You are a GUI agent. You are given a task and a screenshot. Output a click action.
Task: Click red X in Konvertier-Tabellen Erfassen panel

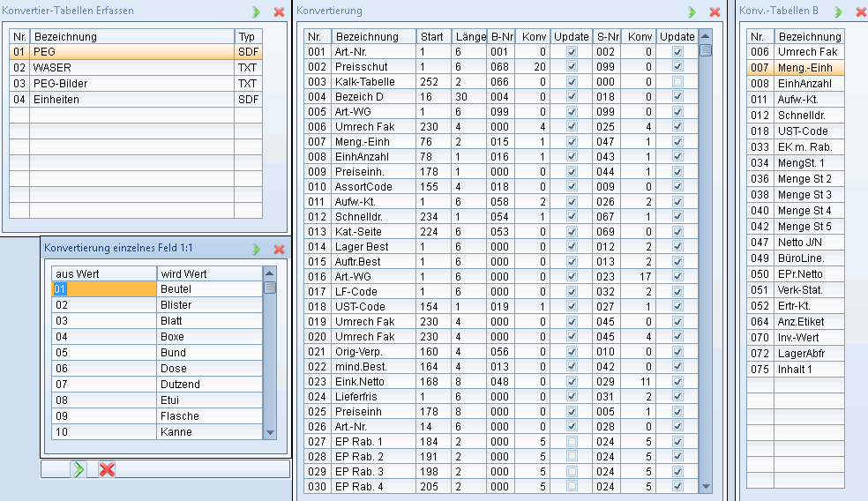[x=279, y=12]
